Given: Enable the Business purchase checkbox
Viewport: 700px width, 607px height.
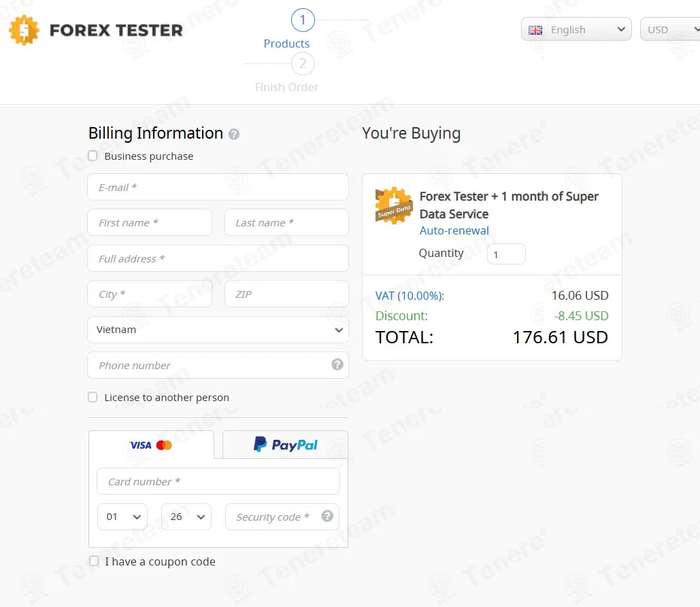Looking at the screenshot, I should click(x=93, y=156).
